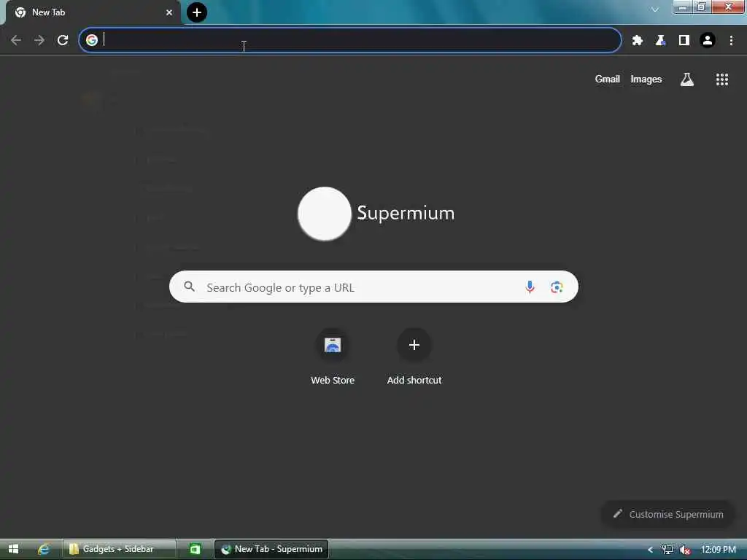Open the profile avatar menu
747x560 pixels.
(x=708, y=41)
